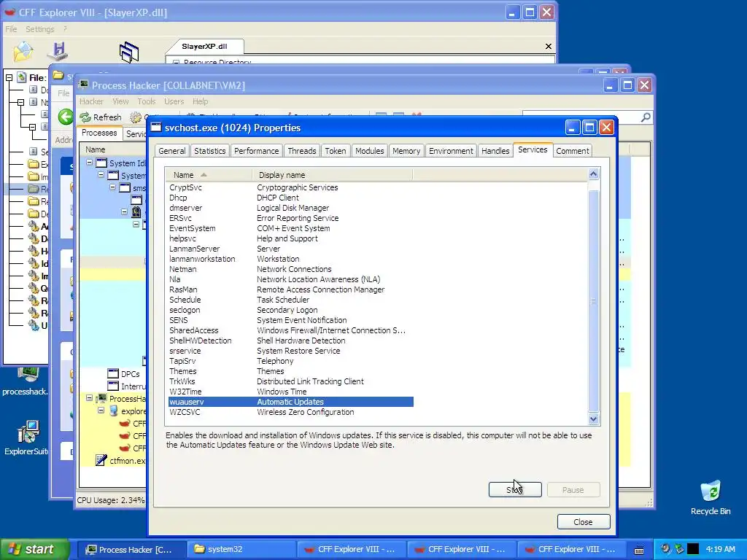Select the CryptSvc service row
747x560 pixels.
click(290, 187)
